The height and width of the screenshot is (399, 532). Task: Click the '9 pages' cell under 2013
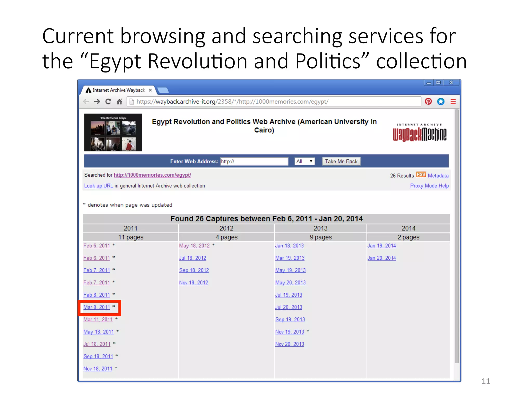pos(321,237)
